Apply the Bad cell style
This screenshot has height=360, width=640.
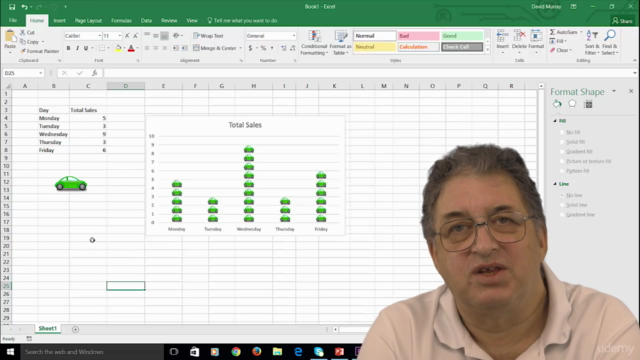[x=419, y=36]
